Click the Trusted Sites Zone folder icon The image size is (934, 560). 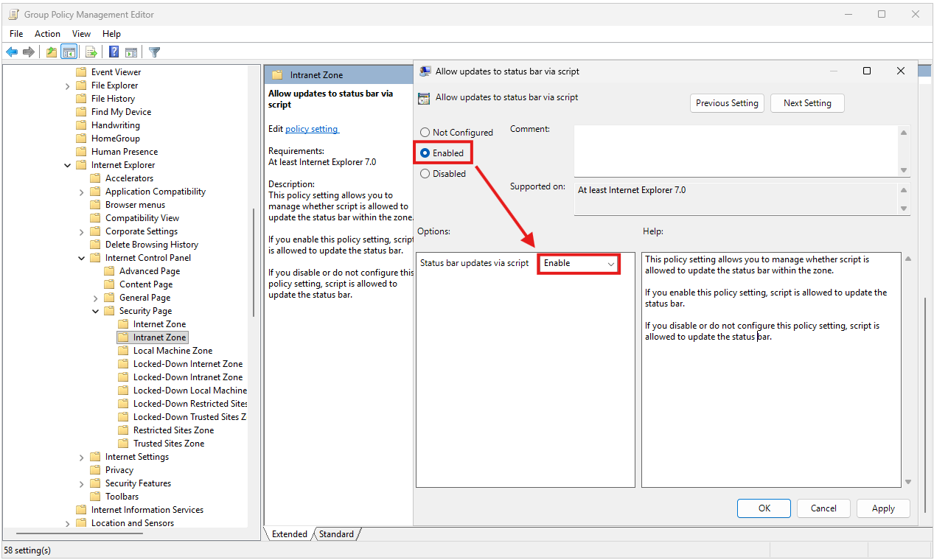click(123, 444)
